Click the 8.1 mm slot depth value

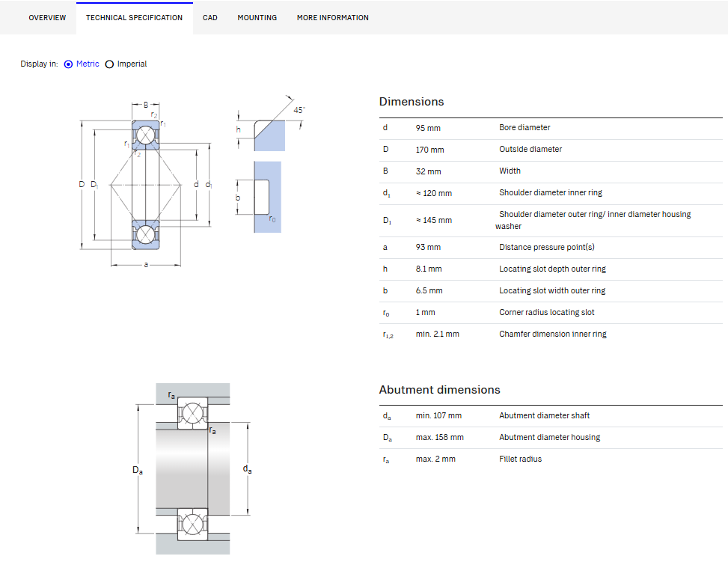(429, 269)
